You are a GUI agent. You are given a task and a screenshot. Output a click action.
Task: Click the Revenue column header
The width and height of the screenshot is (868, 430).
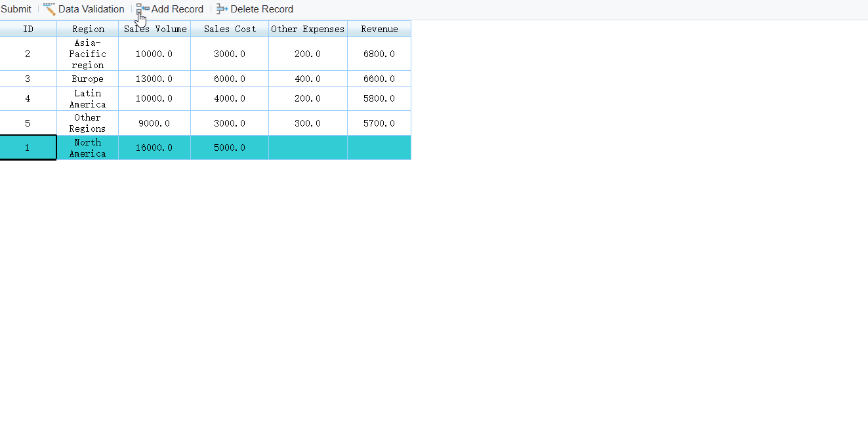point(379,29)
